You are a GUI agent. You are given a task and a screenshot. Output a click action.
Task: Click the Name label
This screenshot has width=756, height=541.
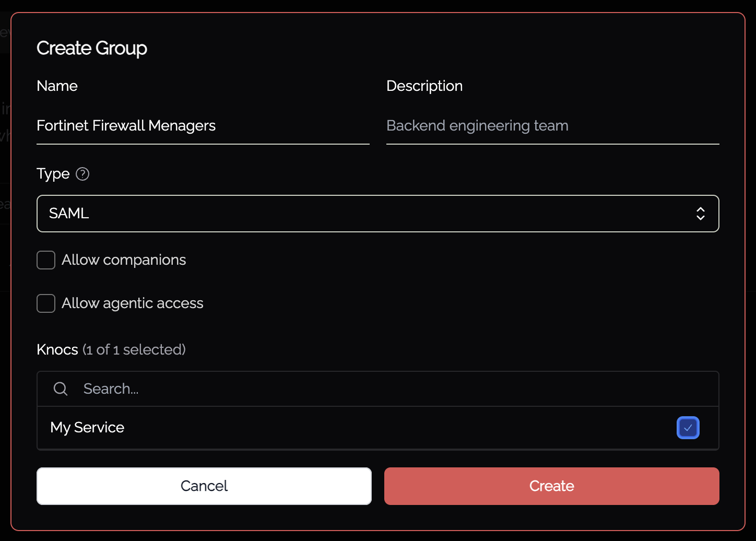point(57,86)
